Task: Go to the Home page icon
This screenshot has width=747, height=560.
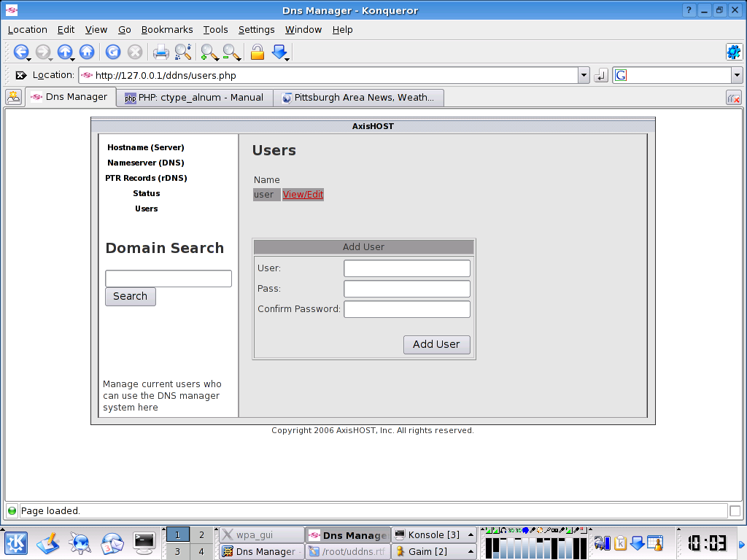Action: tap(87, 52)
